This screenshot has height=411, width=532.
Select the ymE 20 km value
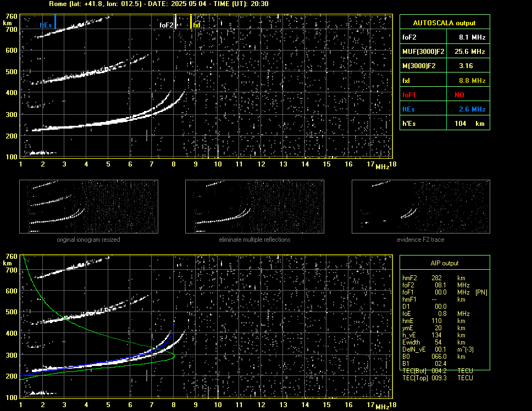(450, 328)
